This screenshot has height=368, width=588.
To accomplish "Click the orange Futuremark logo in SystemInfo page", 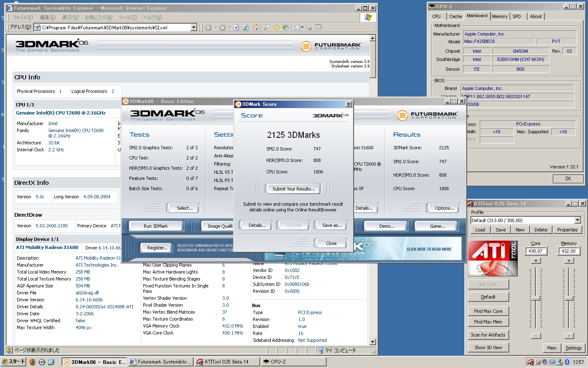I will [x=306, y=46].
